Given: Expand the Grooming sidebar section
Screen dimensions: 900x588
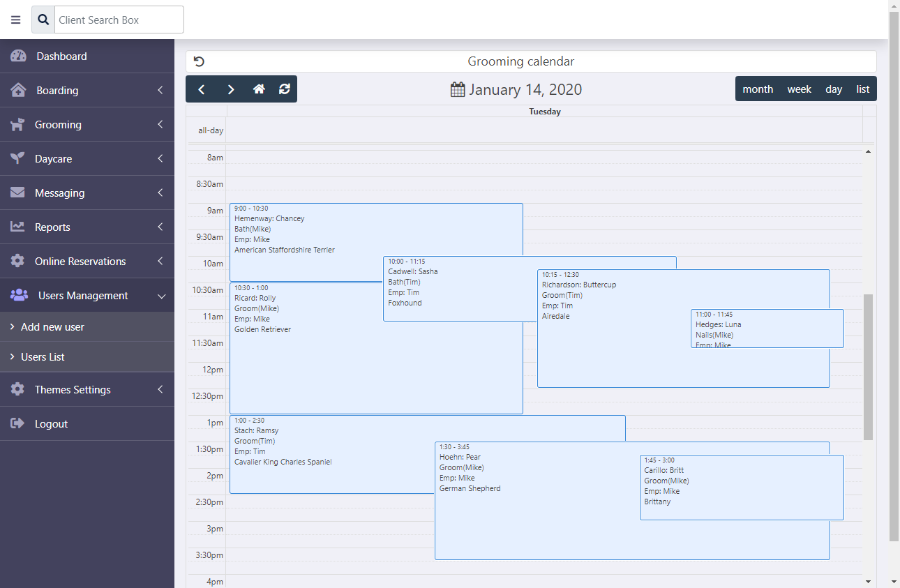Looking at the screenshot, I should (87, 125).
